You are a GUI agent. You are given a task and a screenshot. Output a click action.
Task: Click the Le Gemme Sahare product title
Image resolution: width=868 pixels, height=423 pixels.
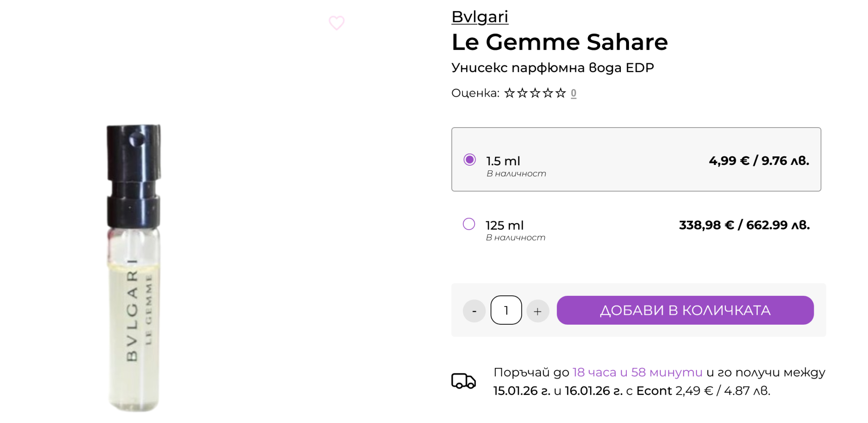point(559,42)
